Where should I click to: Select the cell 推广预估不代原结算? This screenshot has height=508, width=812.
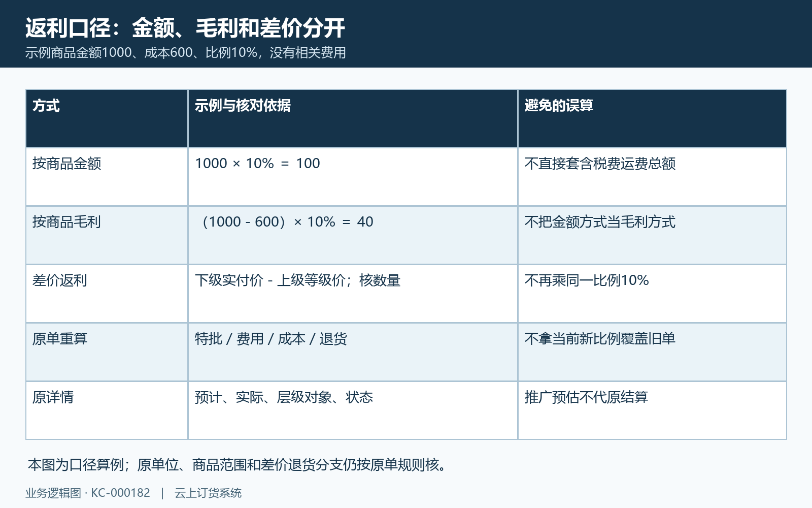click(652, 410)
